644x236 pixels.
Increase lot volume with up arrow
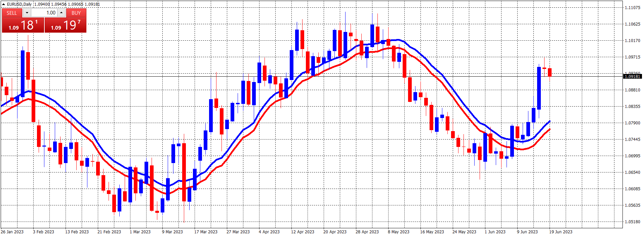click(62, 13)
